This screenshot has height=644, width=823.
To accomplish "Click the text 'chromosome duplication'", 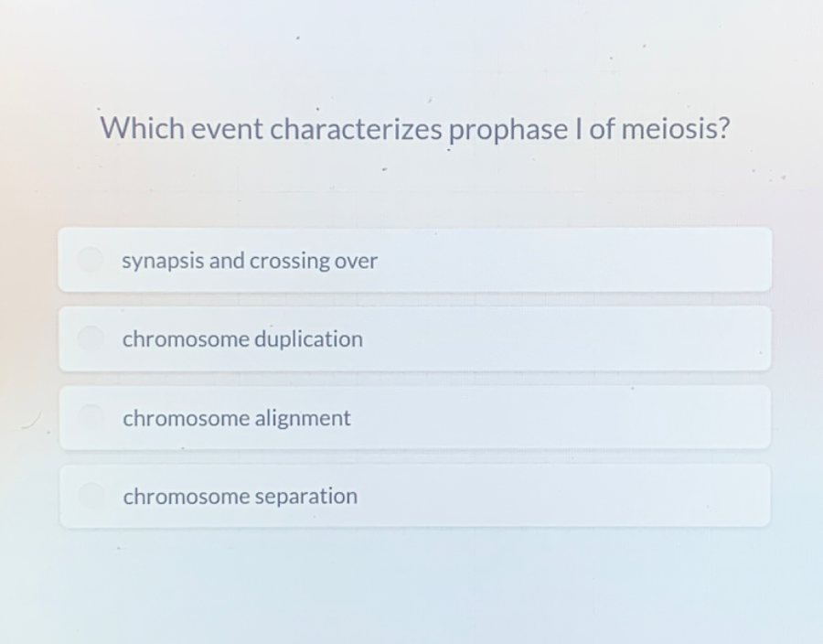I will pyautogui.click(x=242, y=338).
